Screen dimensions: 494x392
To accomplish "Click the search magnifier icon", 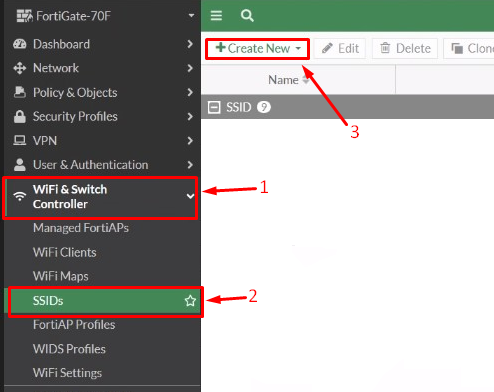I will pyautogui.click(x=247, y=16).
